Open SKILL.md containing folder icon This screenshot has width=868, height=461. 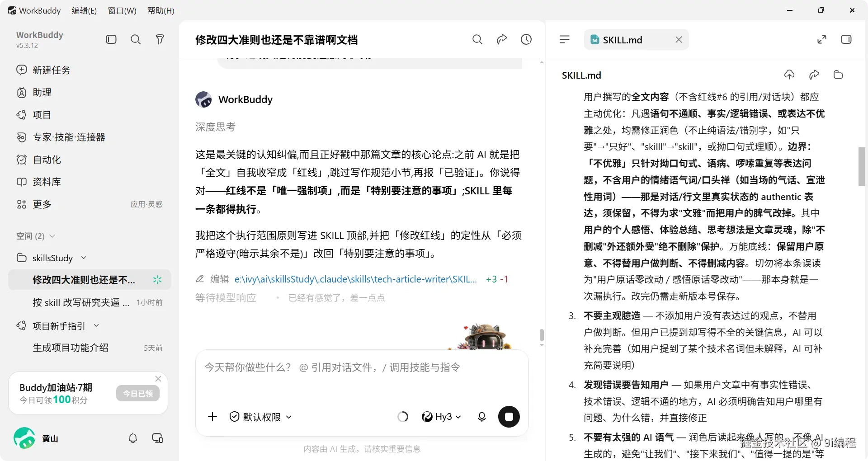(x=839, y=75)
